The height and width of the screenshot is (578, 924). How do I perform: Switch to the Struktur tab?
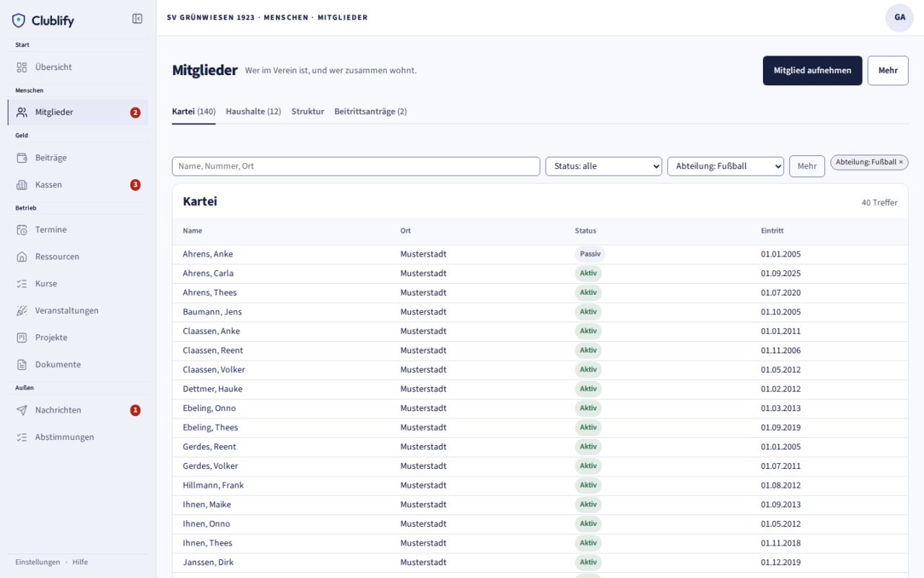coord(308,112)
